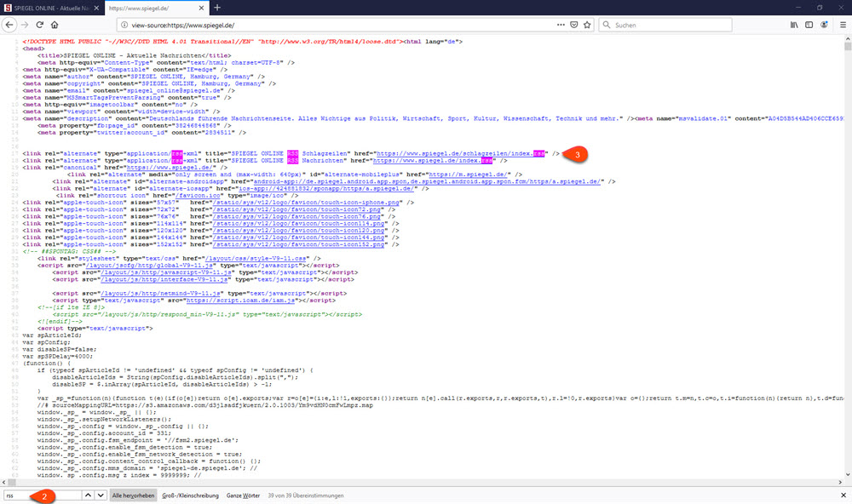852x504 pixels.
Task: Open new tab with the plus icon
Action: click(217, 8)
